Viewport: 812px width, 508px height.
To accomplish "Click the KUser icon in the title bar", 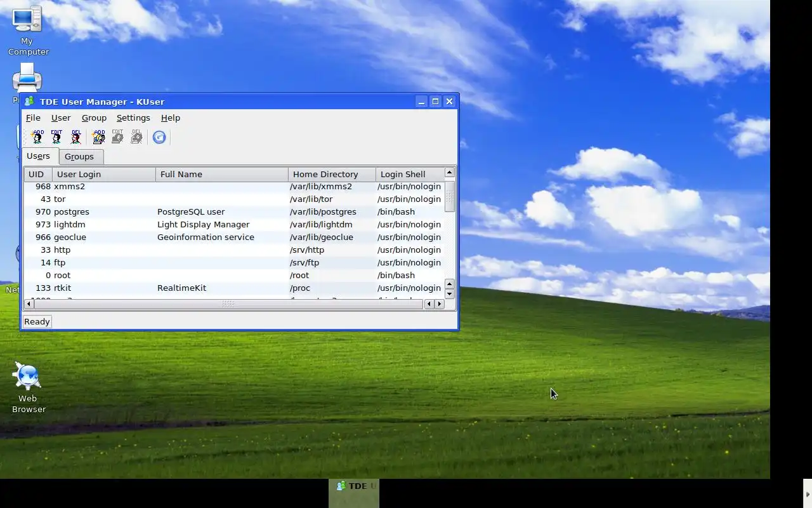I will point(29,102).
